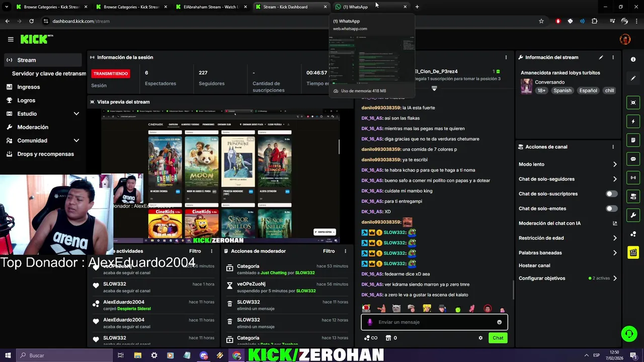Image resolution: width=644 pixels, height=362 pixels.
Task: Toggle the stream preview widget icon
Action: coord(633,103)
